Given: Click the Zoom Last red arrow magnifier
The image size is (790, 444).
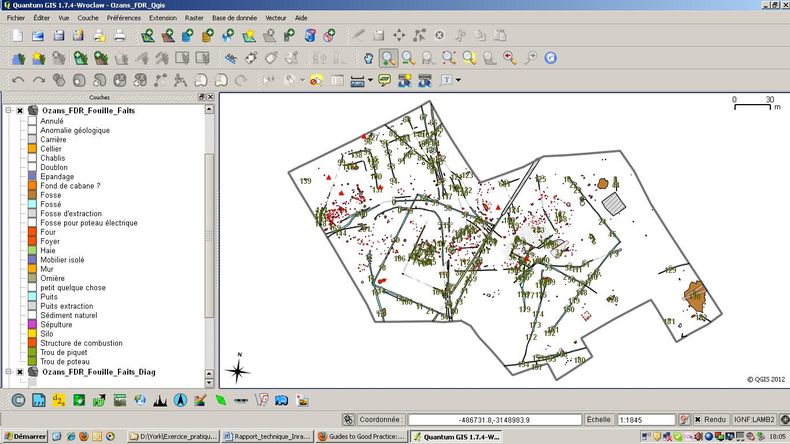Looking at the screenshot, I should (x=510, y=58).
